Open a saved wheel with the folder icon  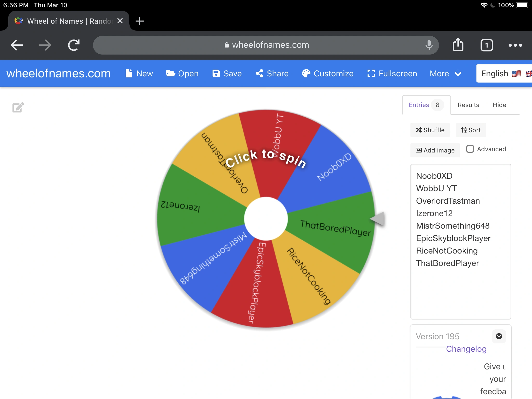tap(182, 74)
